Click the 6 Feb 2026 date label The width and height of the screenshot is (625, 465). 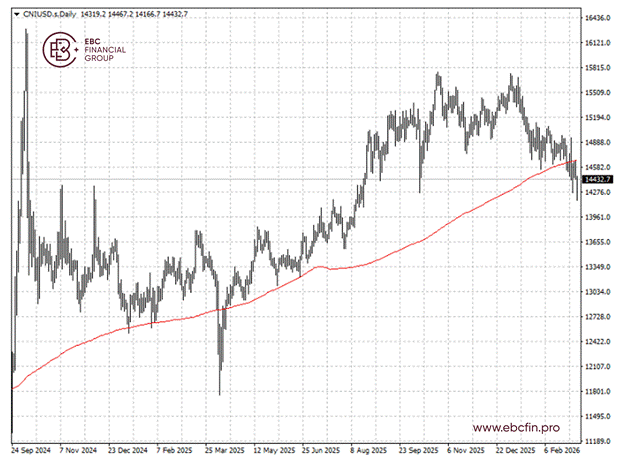click(x=557, y=451)
